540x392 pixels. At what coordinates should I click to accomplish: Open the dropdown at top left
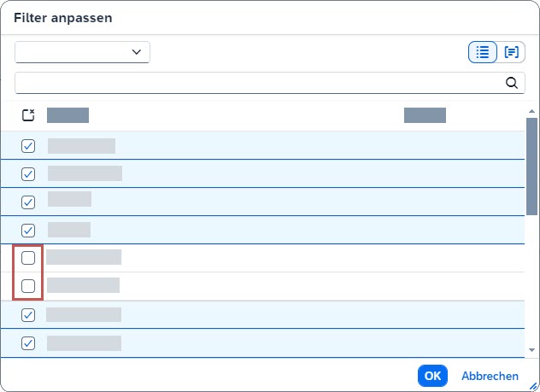(x=82, y=52)
